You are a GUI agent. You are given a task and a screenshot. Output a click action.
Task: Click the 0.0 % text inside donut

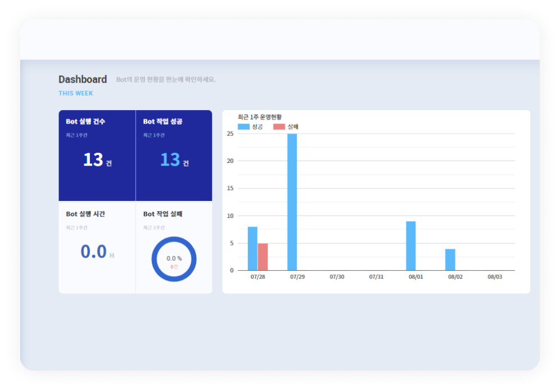click(x=174, y=258)
